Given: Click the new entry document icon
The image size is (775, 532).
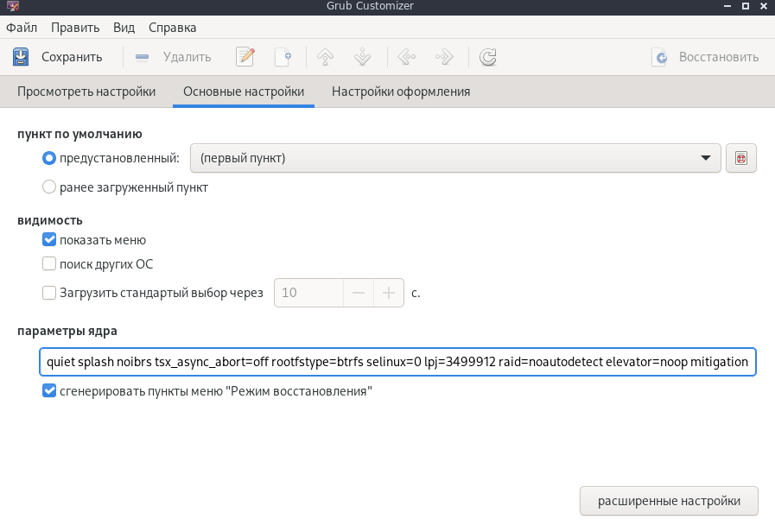Looking at the screenshot, I should coord(283,57).
